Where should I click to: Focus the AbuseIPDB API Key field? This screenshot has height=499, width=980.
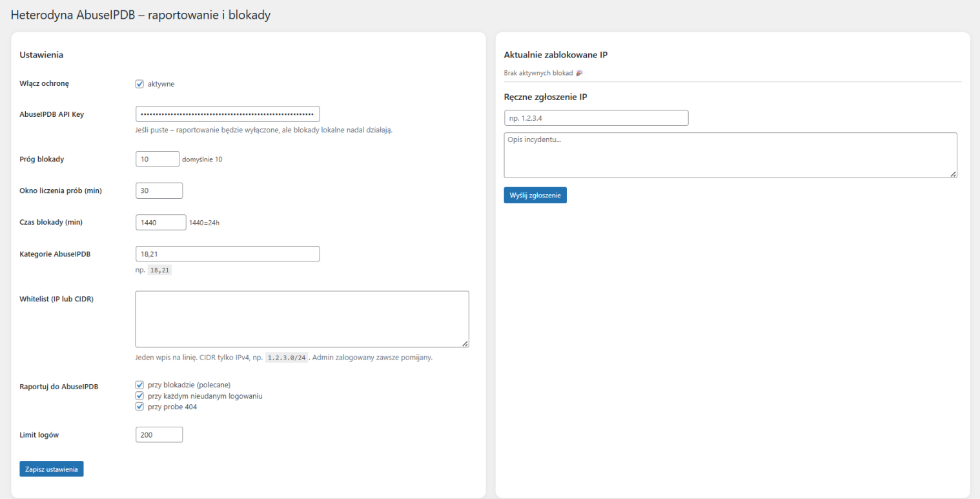(x=228, y=114)
